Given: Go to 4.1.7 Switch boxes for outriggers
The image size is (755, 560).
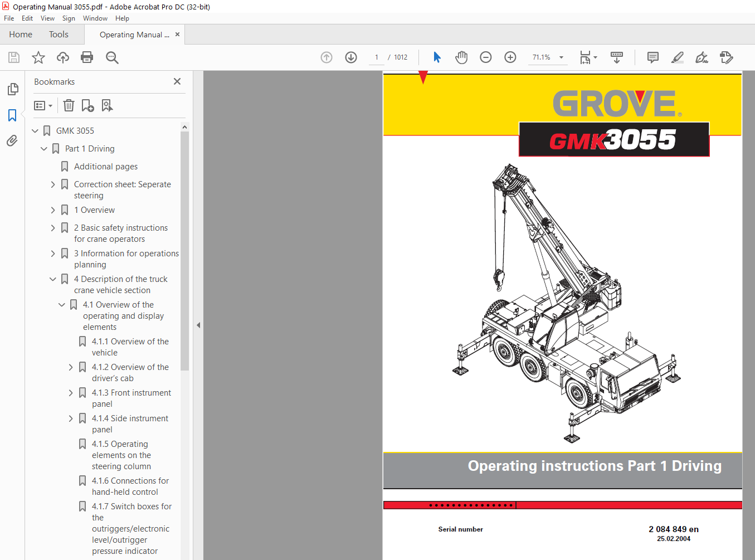Looking at the screenshot, I should pos(131,529).
